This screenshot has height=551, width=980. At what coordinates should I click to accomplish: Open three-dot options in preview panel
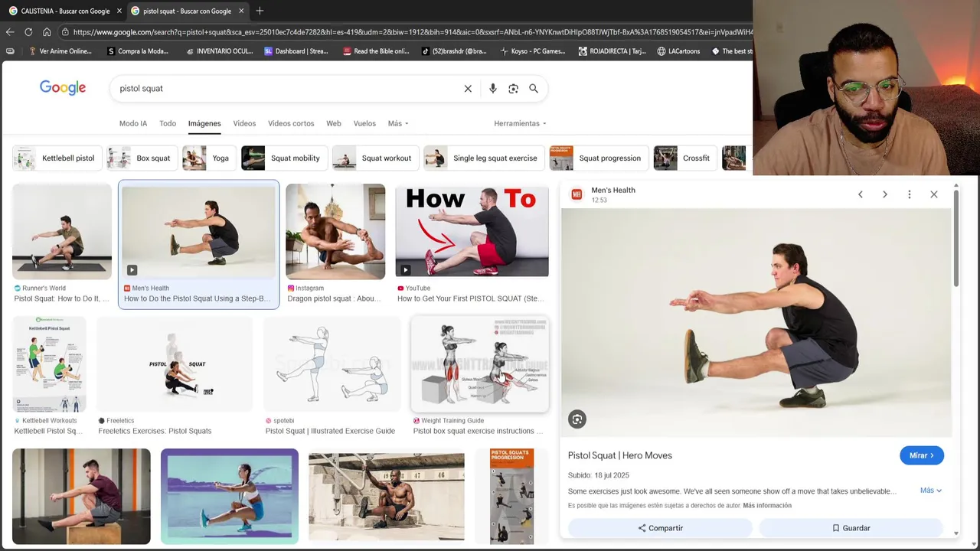click(x=910, y=194)
